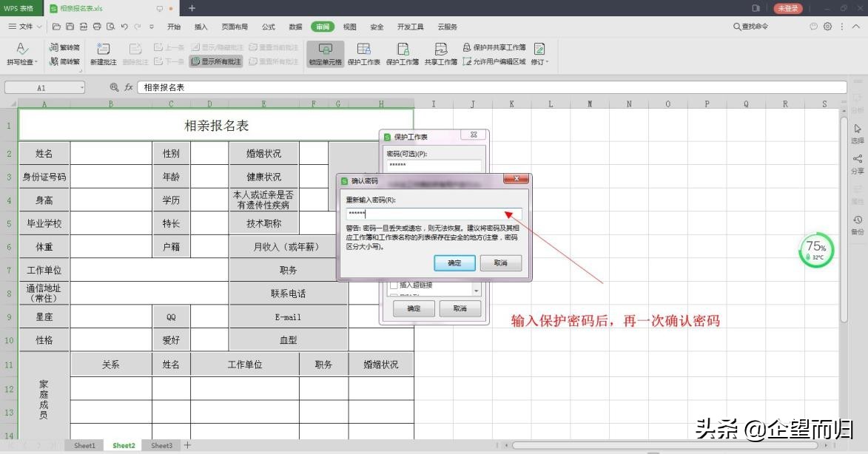
Task: Switch to the 页面布局 ribbon tab
Action: (x=235, y=27)
